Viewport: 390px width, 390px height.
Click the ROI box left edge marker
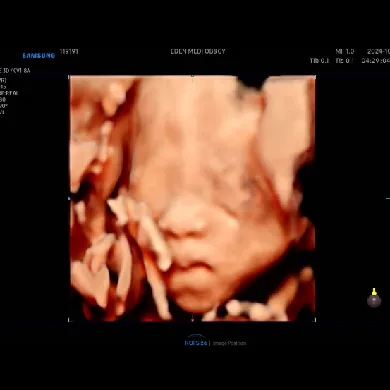tap(69, 199)
